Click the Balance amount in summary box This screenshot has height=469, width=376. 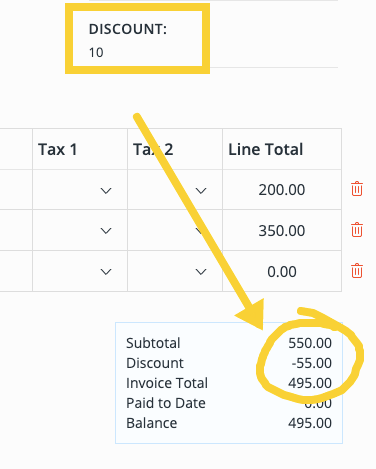[x=310, y=423]
